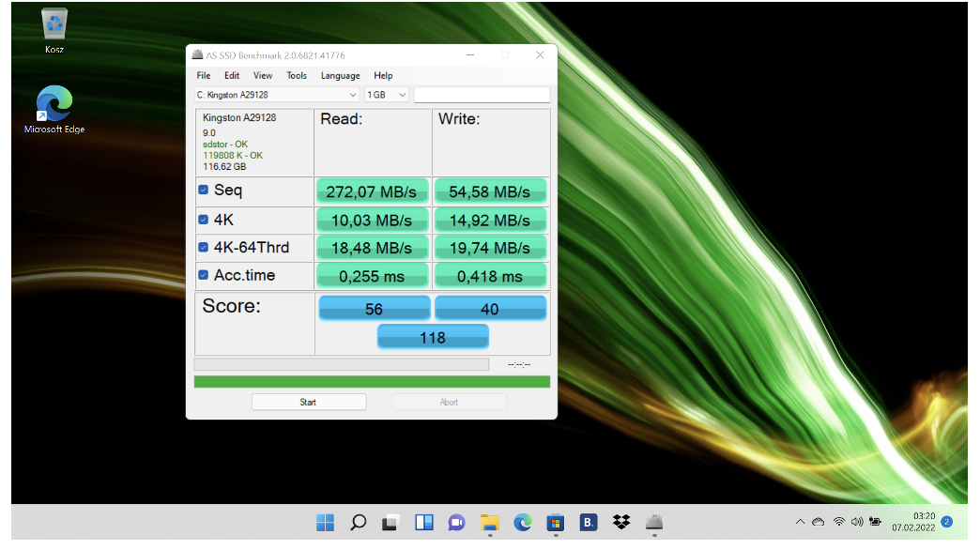Open the Edit menu
The image size is (980, 550).
(232, 76)
